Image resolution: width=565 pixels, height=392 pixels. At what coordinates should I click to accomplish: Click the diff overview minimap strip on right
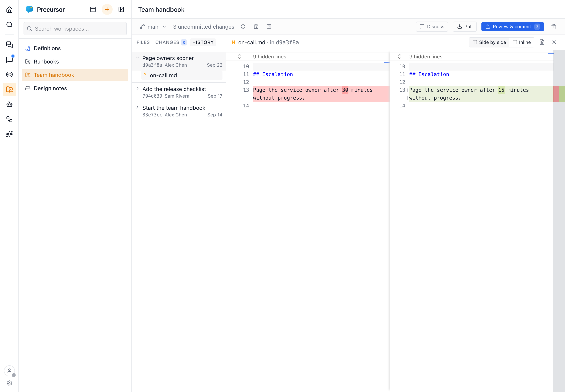click(x=559, y=221)
